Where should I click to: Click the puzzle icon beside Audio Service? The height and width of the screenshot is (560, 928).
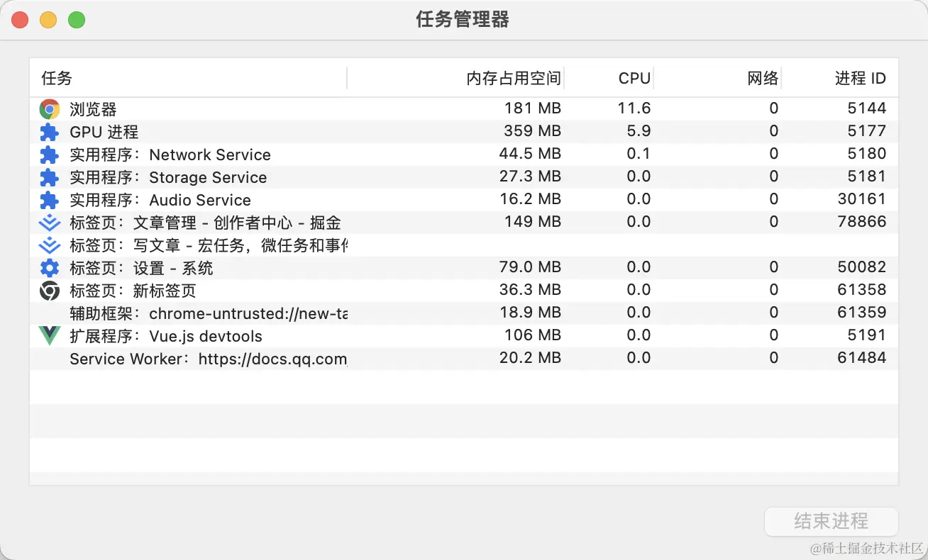pos(49,200)
